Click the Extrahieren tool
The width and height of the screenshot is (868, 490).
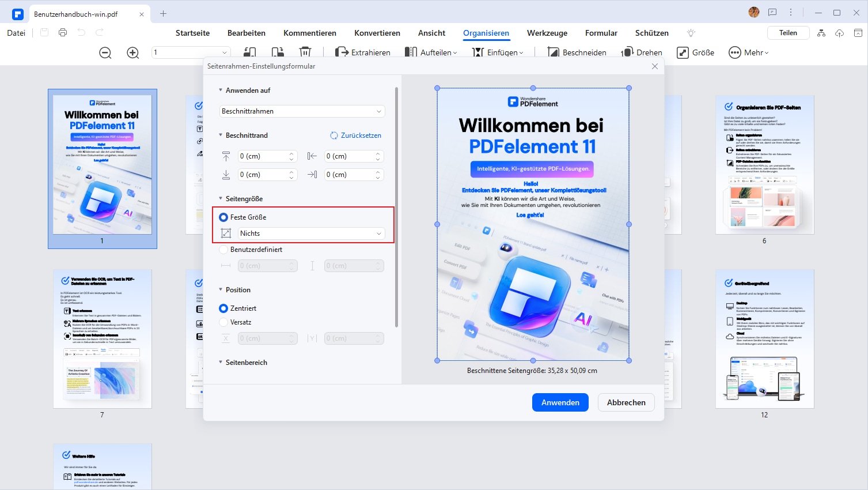click(363, 52)
